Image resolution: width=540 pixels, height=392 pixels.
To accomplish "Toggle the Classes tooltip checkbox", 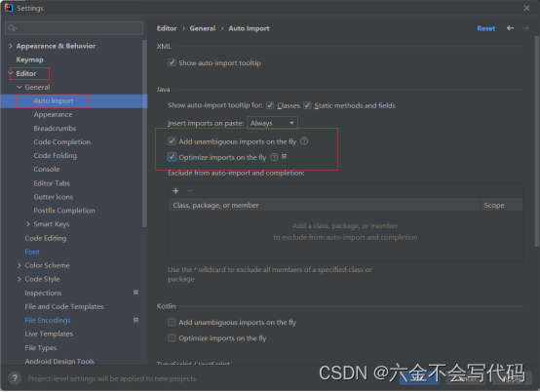I will 270,105.
